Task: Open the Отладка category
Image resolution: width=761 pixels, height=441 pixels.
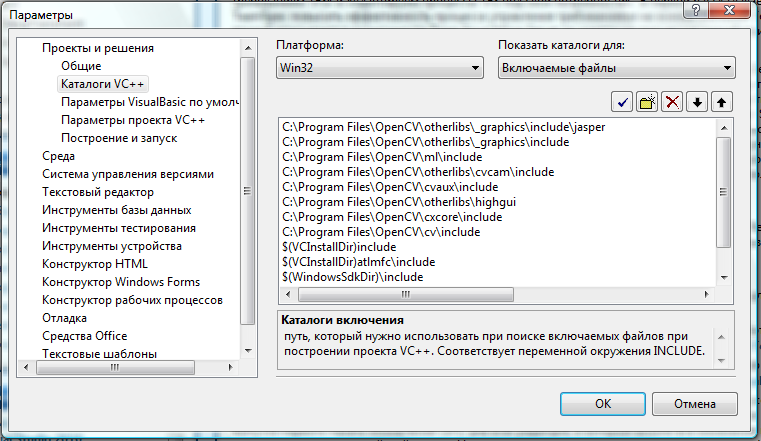Action: tap(64, 318)
